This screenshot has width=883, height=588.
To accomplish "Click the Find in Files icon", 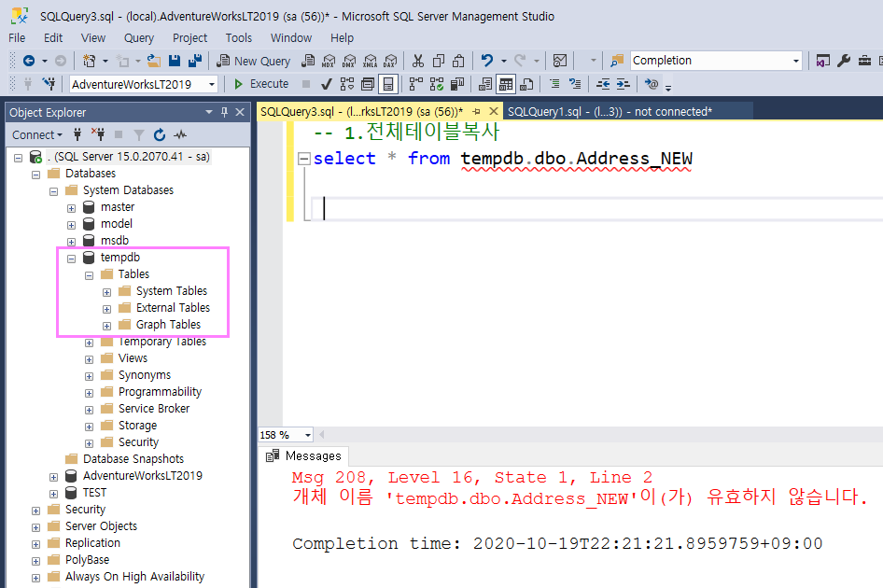I will coord(617,61).
